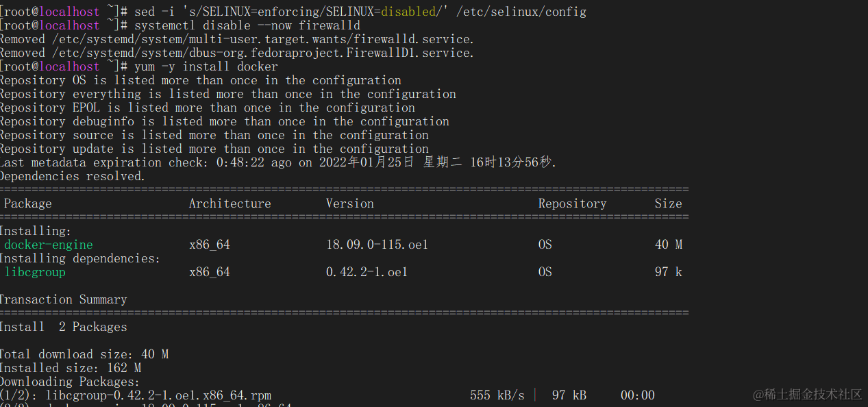Click the '97 k' size of libcgroup
The width and height of the screenshot is (868, 407).
click(x=669, y=272)
